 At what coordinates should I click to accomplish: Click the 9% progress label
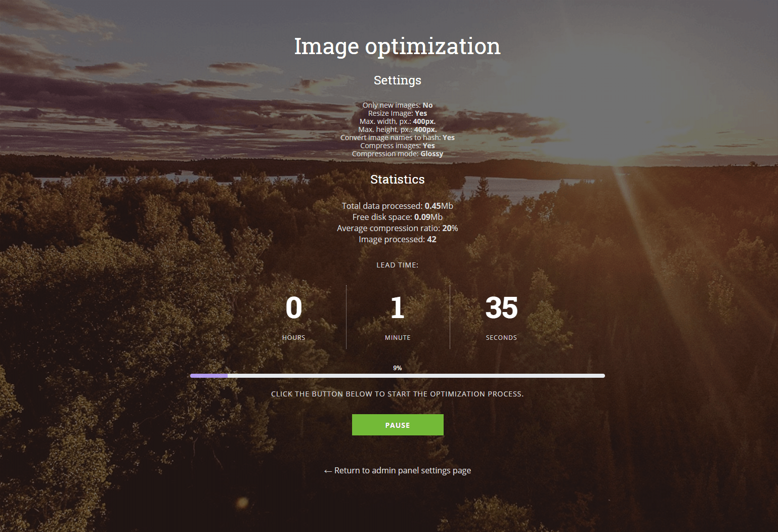click(x=398, y=368)
